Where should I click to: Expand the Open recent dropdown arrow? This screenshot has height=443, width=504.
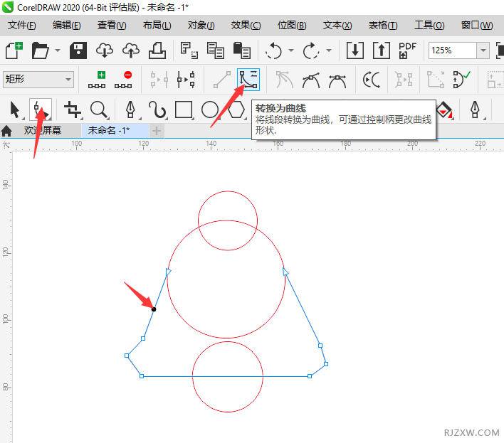tap(58, 50)
